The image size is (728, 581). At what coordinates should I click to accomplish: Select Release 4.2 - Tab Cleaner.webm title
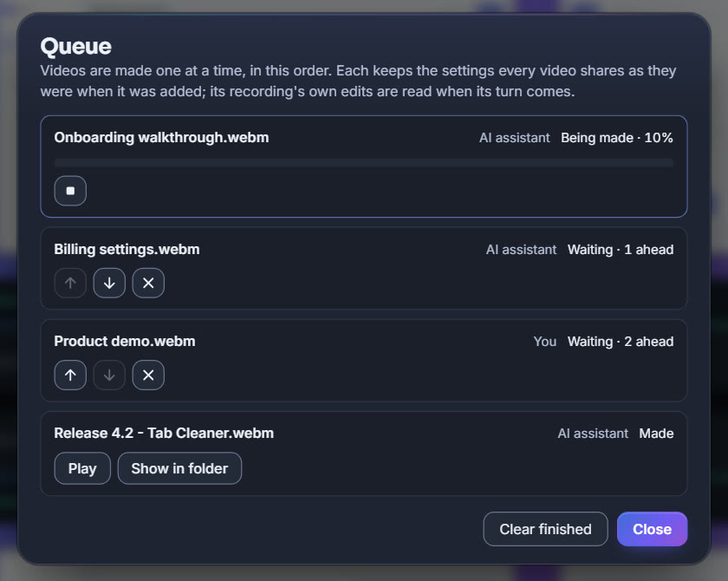pos(164,434)
